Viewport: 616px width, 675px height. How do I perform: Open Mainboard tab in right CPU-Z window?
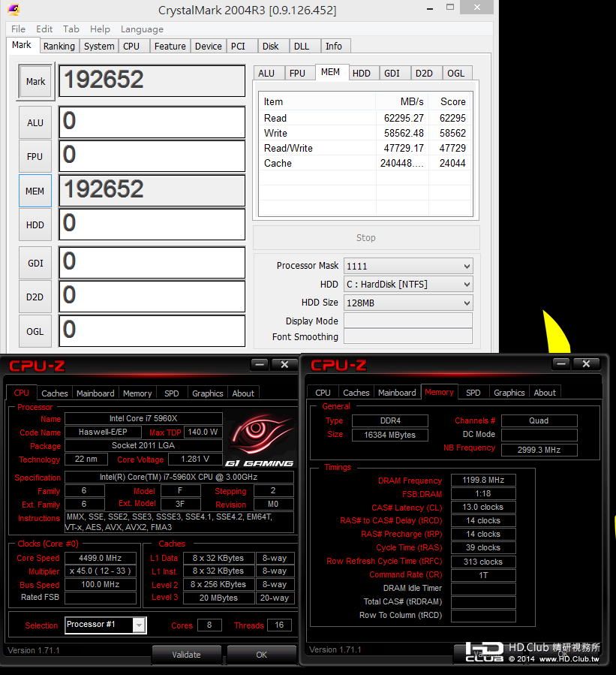tap(397, 392)
